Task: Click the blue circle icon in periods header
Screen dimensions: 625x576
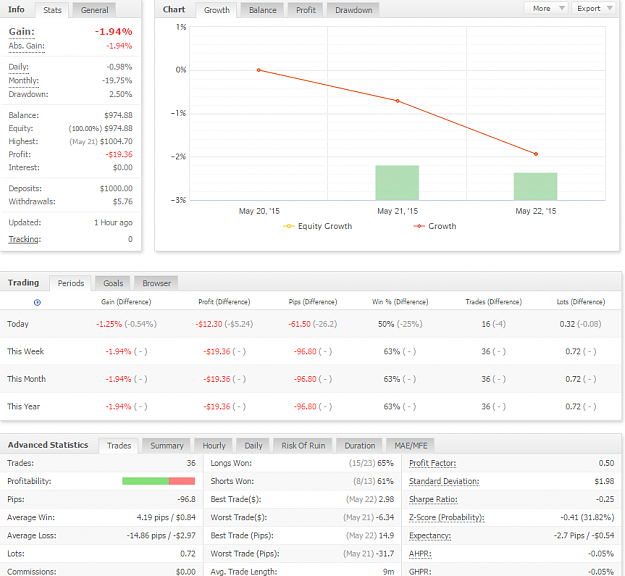Action: [37, 303]
